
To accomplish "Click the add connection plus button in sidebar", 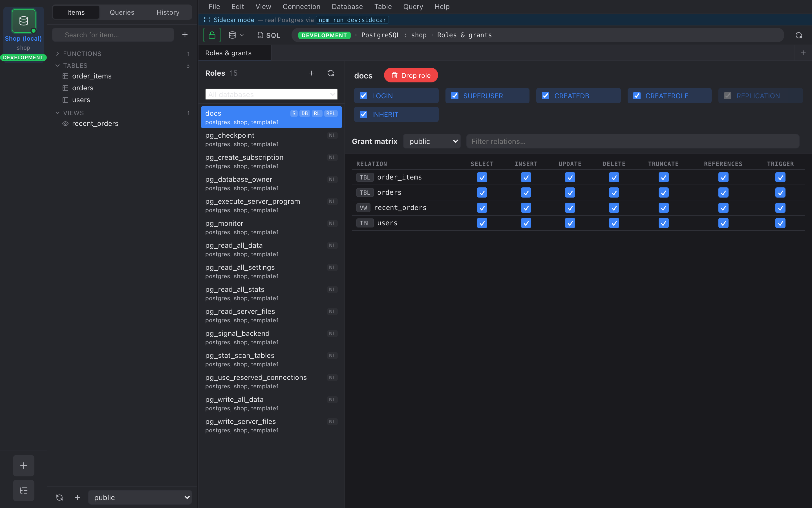I will pos(23,465).
